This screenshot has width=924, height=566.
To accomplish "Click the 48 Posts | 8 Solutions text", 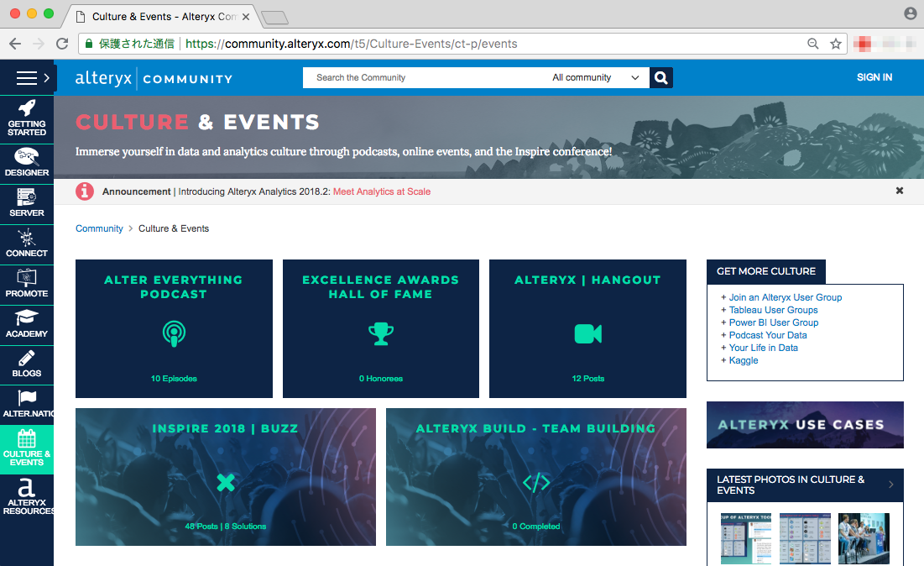I will point(226,527).
